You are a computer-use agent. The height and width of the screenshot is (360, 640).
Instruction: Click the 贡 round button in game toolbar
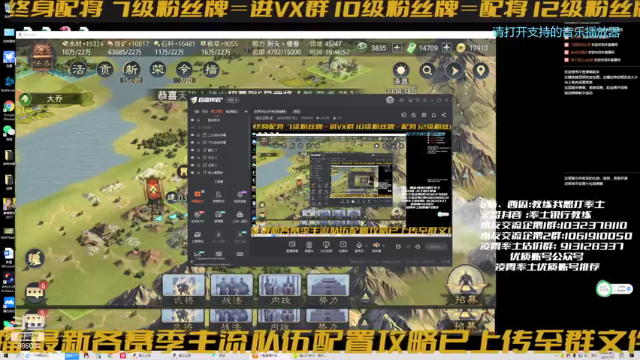(105, 69)
